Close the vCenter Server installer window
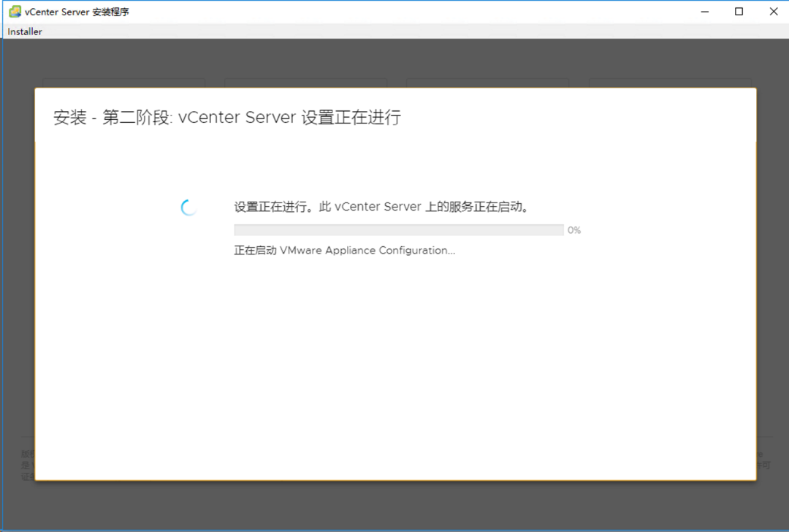Viewport: 789px width, 532px height. (774, 12)
